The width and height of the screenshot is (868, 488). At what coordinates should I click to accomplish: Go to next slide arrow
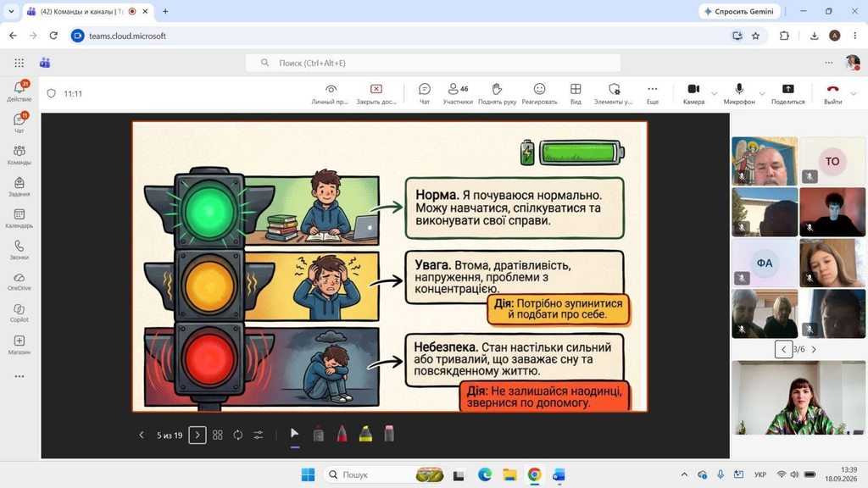click(x=198, y=435)
